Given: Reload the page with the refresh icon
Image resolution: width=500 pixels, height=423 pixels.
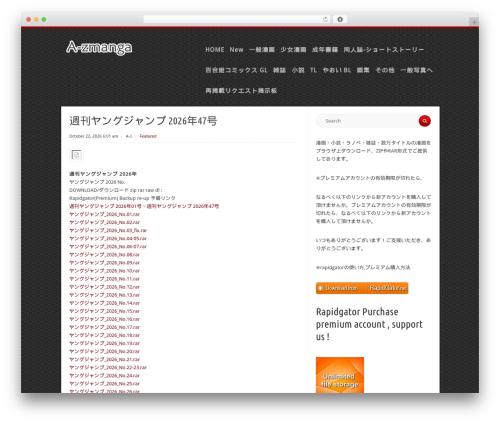Looking at the screenshot, I should 325,20.
